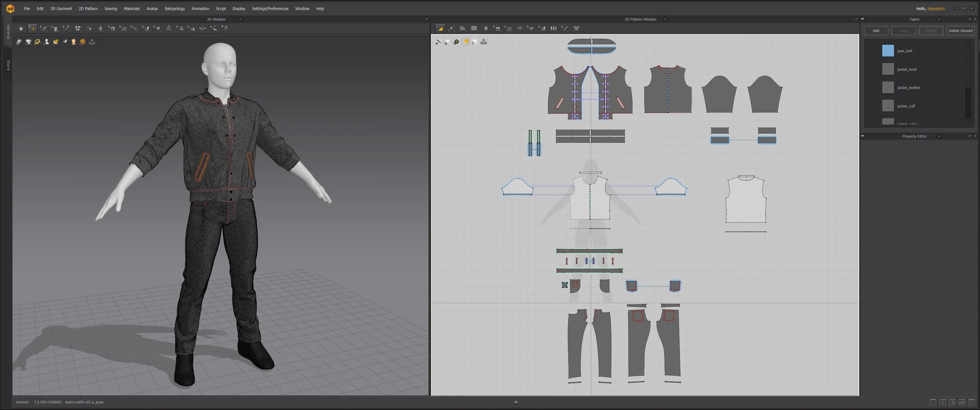The image size is (980, 410).
Task: Toggle the 3D environment/bubbles display icon
Action: tap(37, 42)
